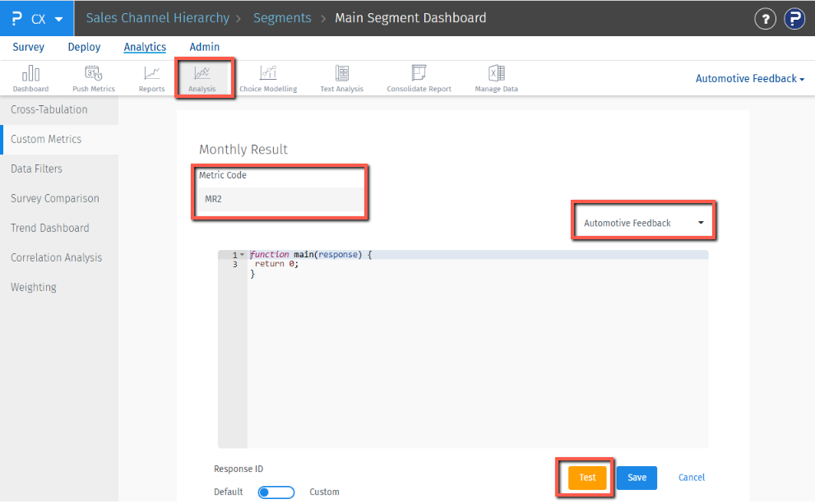This screenshot has width=815, height=504.
Task: Go to Sales Channel Hierarchy breadcrumb
Action: [158, 18]
